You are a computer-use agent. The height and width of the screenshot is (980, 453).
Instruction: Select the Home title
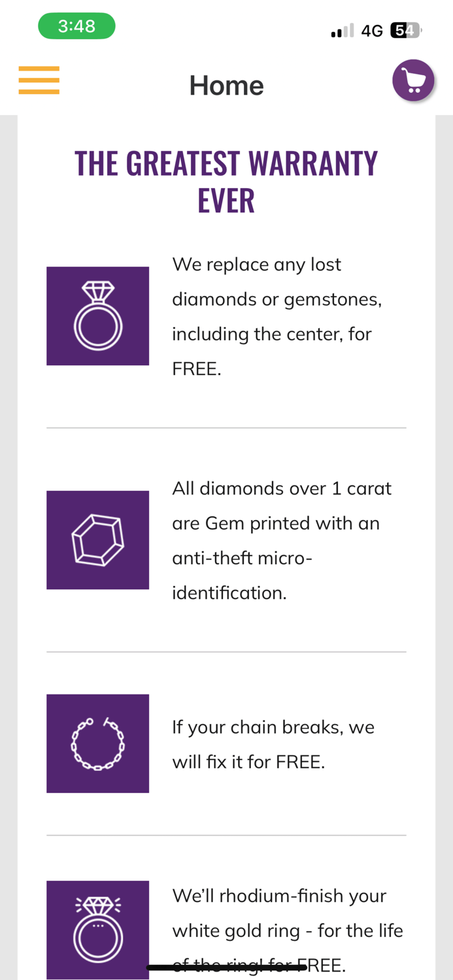(226, 84)
